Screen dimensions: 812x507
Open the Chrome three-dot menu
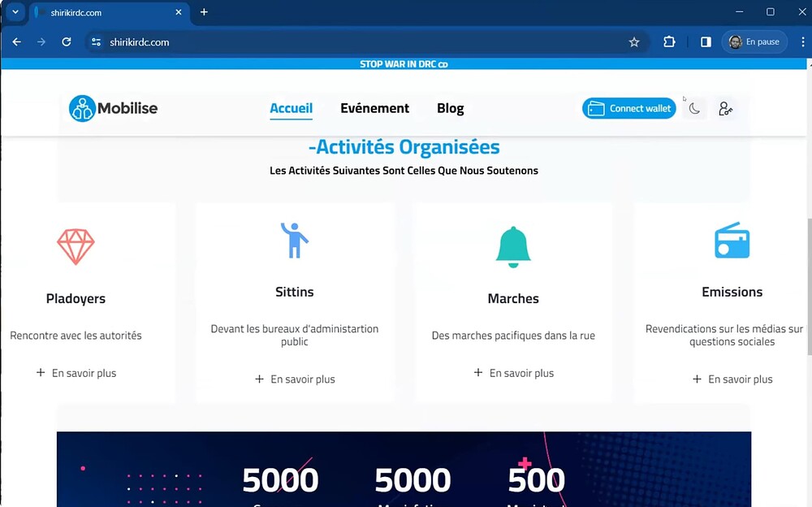pyautogui.click(x=803, y=42)
